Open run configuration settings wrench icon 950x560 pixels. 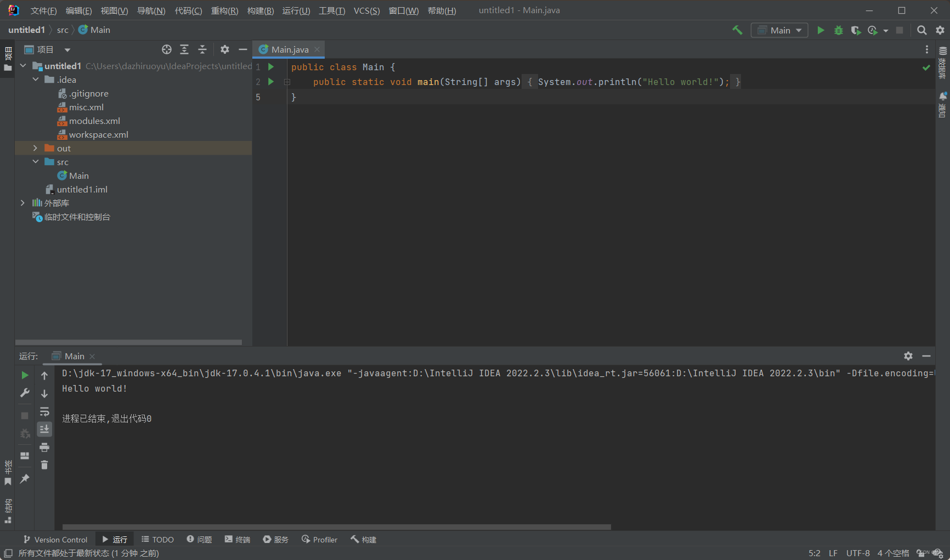[25, 393]
